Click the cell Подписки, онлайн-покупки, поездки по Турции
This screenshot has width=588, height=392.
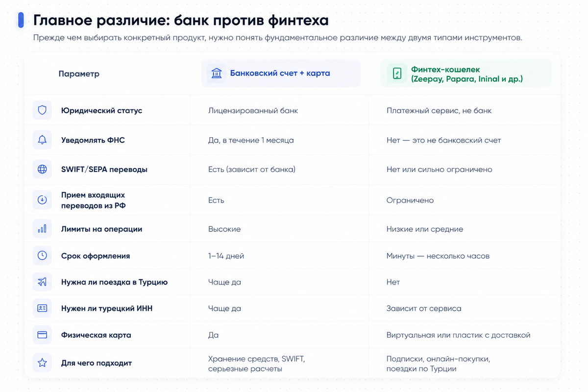click(x=439, y=364)
